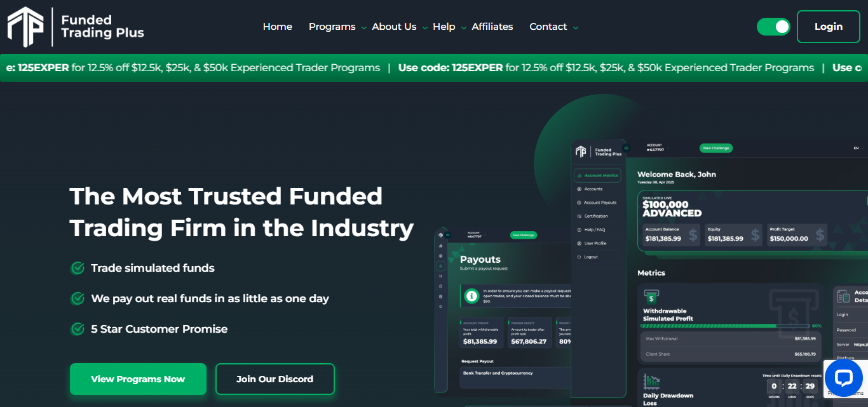Click the main headline Most Trusted Funded
868x407 pixels.
tap(241, 212)
